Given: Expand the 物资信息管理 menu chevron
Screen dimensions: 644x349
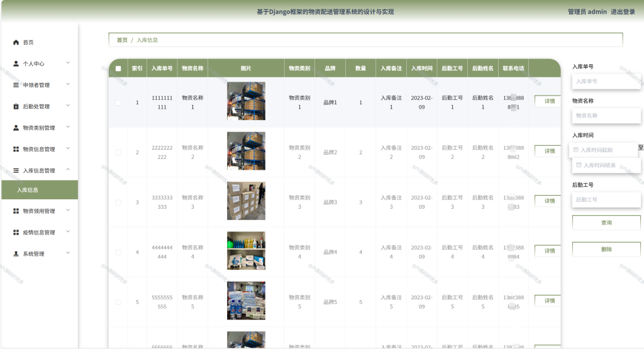Looking at the screenshot, I should 68,148.
